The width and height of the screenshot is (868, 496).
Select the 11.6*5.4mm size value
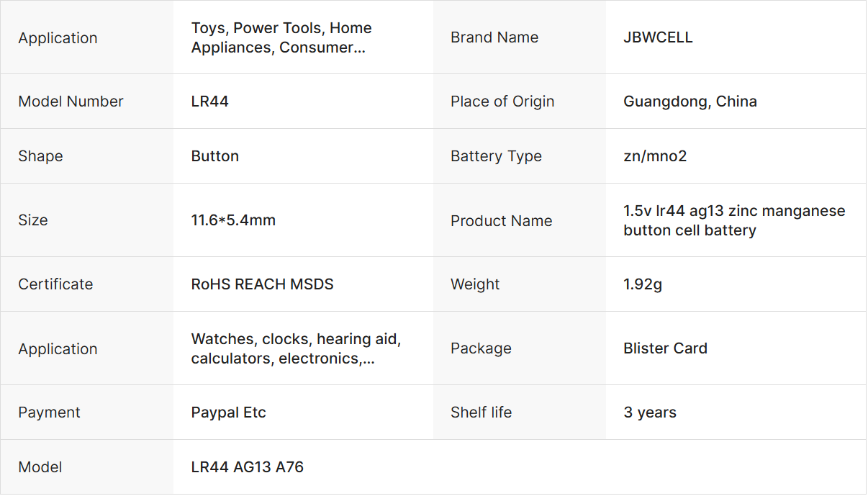click(233, 220)
